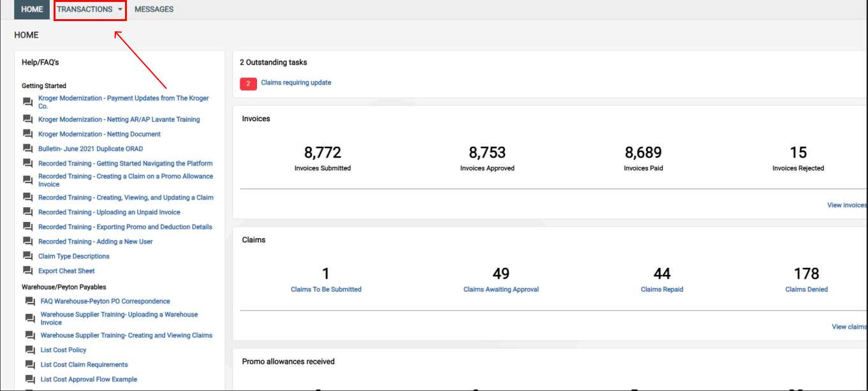Open List Cost Approval Flow Example

coord(89,380)
